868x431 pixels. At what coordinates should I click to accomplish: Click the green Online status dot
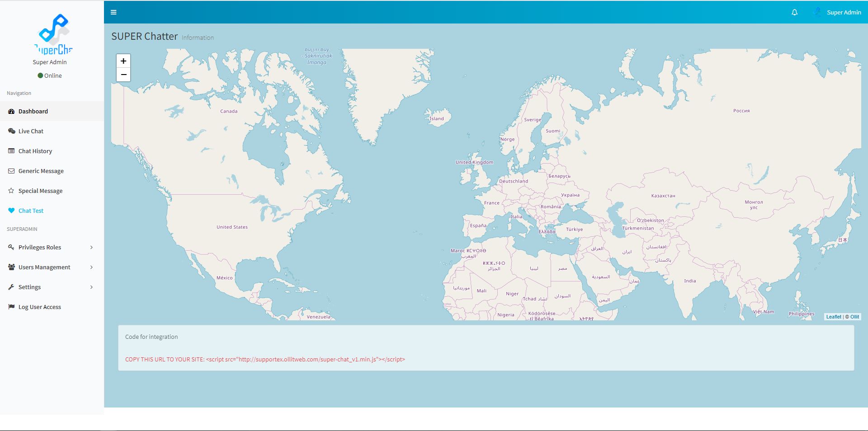click(x=40, y=75)
